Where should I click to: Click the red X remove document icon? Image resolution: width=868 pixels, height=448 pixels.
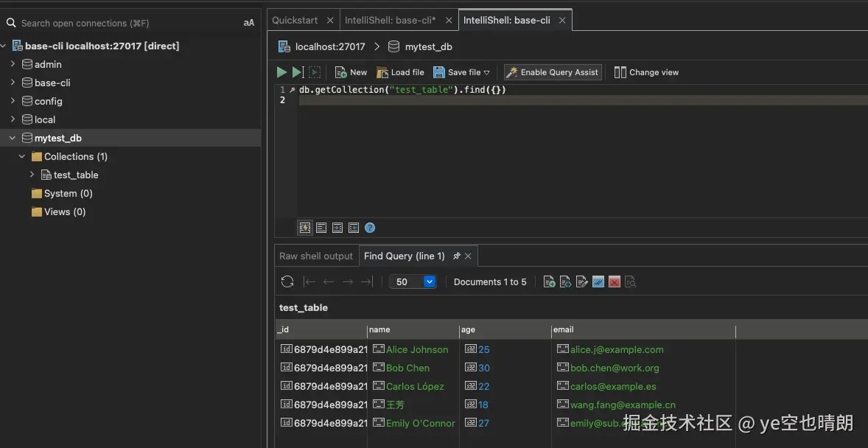pos(614,282)
